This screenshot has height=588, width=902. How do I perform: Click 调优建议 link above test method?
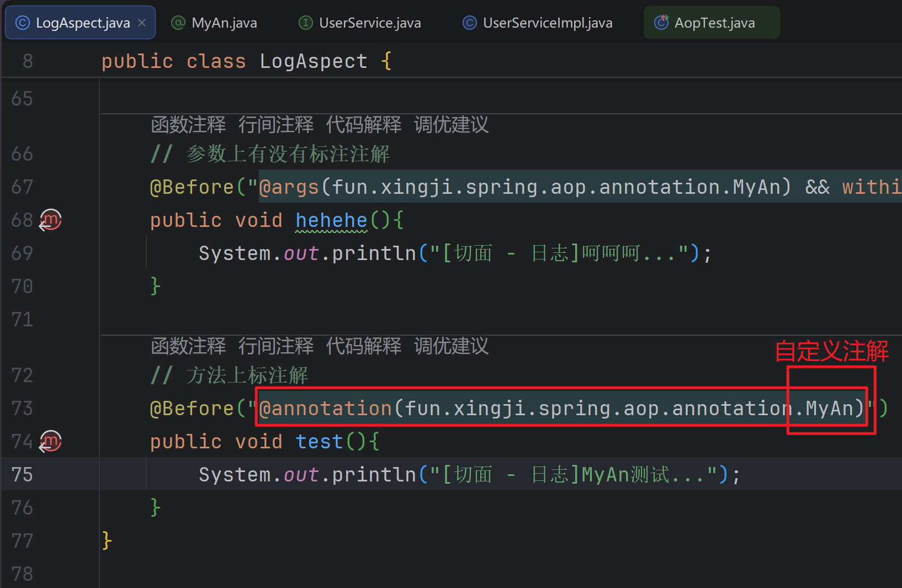[x=451, y=346]
